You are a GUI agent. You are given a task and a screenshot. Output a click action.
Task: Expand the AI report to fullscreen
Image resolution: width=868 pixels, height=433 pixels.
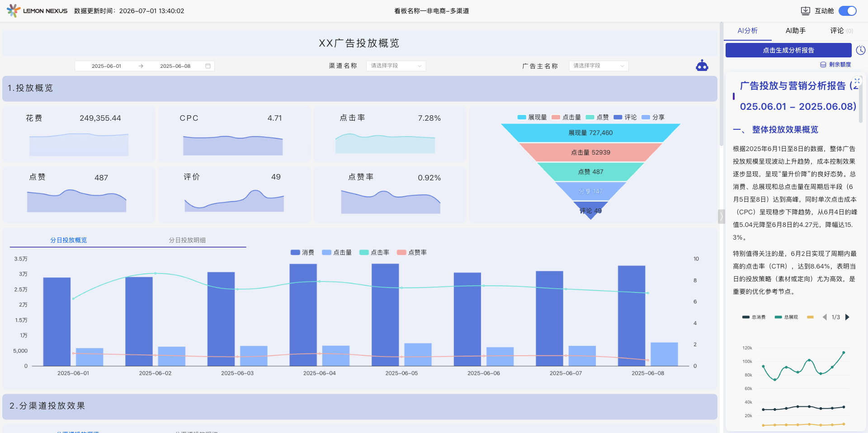click(857, 81)
